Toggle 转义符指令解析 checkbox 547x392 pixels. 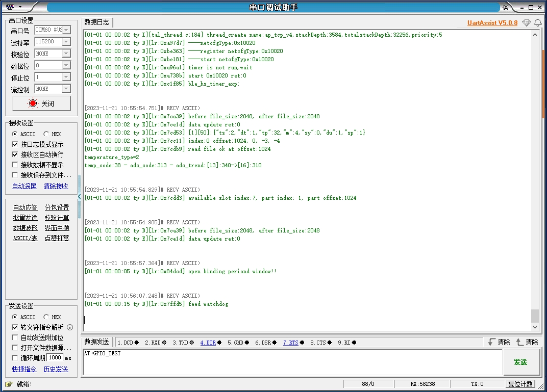(x=15, y=327)
